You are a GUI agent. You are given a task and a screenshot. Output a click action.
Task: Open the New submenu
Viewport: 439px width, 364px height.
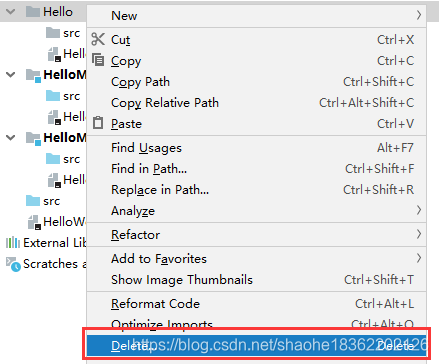pyautogui.click(x=256, y=15)
